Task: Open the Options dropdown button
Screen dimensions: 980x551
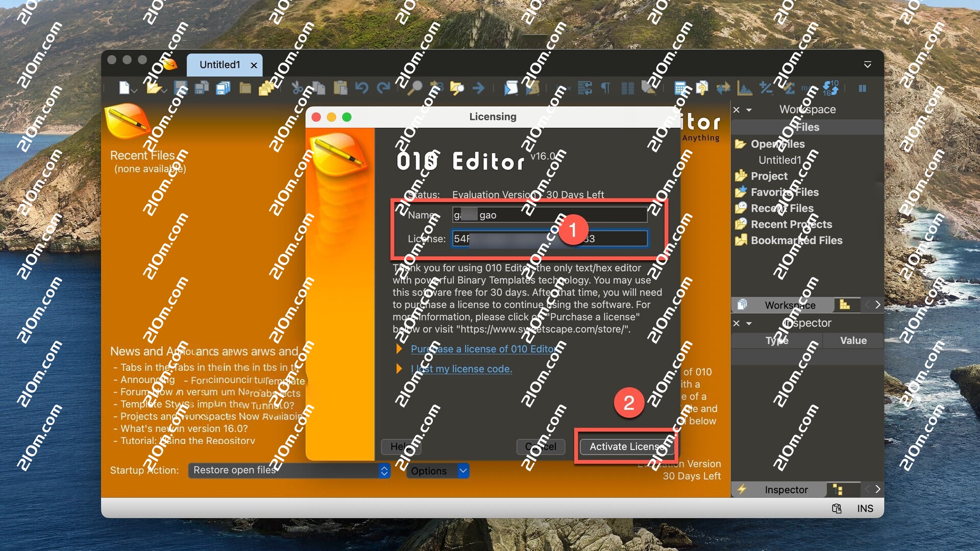Action: tap(437, 471)
